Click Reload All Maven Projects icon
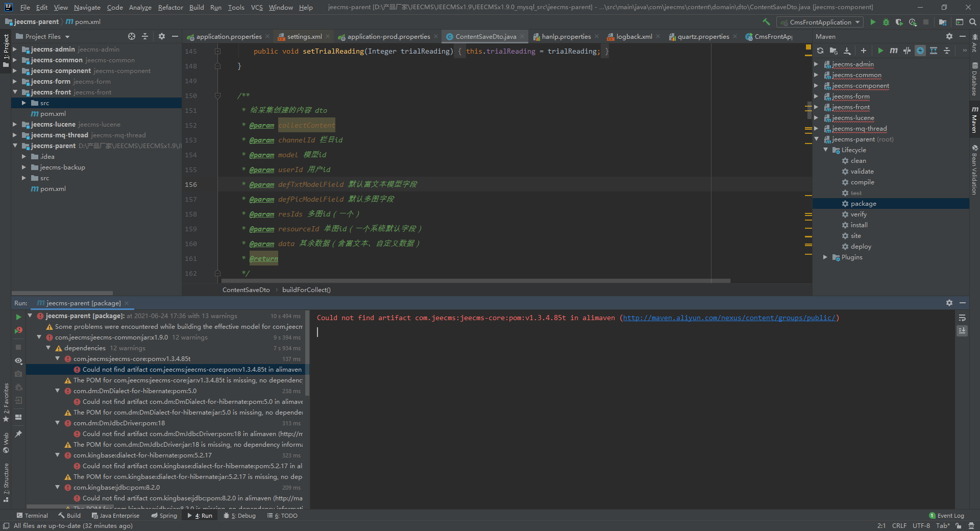980x531 pixels. pos(820,51)
